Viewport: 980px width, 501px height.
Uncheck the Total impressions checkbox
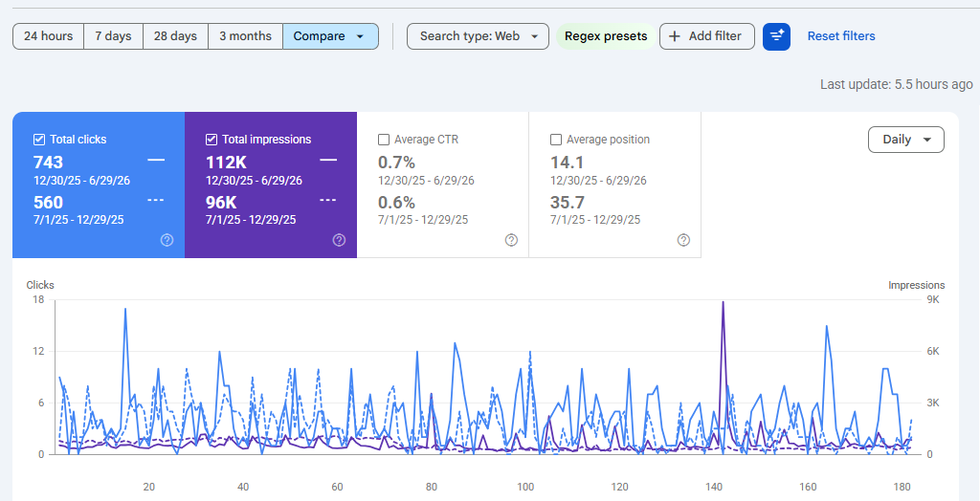pyautogui.click(x=212, y=140)
